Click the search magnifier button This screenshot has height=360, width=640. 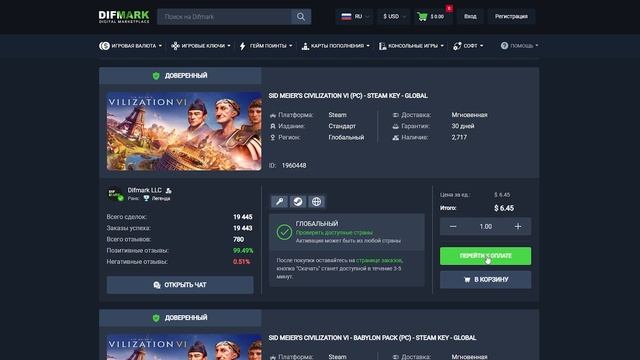click(301, 17)
